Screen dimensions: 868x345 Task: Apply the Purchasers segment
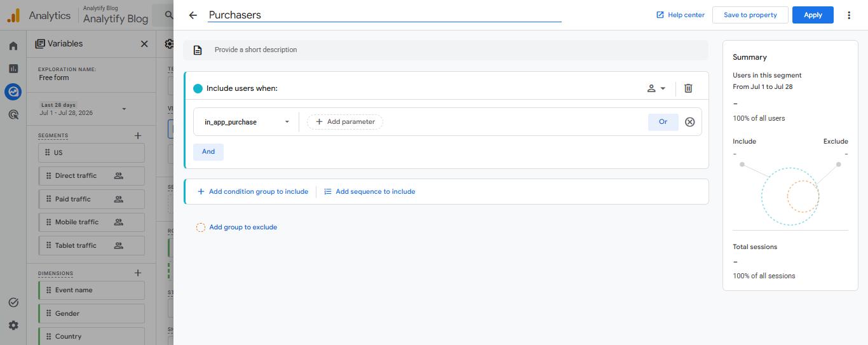click(x=813, y=15)
